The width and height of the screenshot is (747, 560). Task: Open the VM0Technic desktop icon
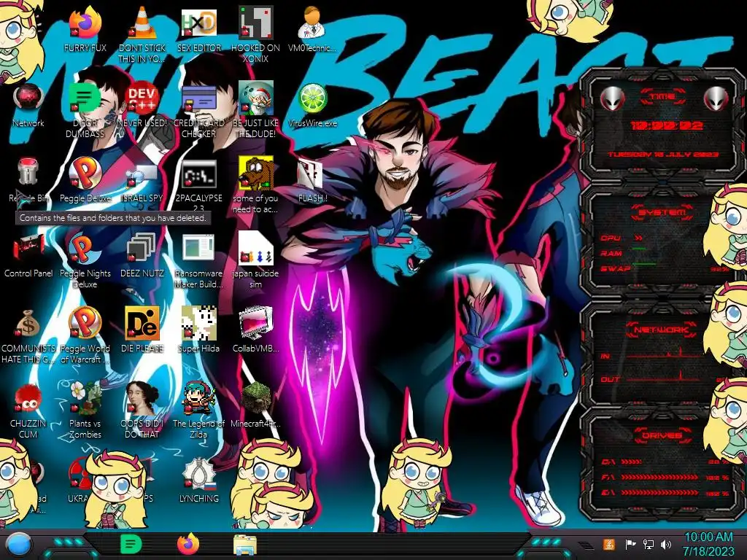click(x=312, y=24)
